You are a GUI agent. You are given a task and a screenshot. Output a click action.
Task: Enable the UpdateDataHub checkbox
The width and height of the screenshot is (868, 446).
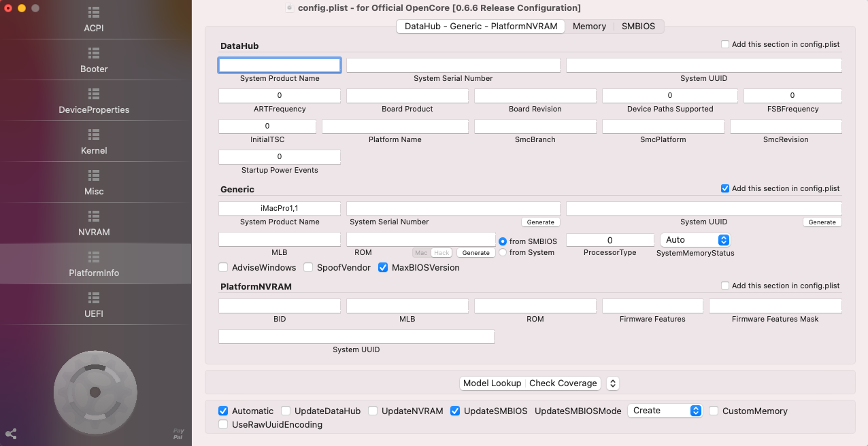click(286, 411)
